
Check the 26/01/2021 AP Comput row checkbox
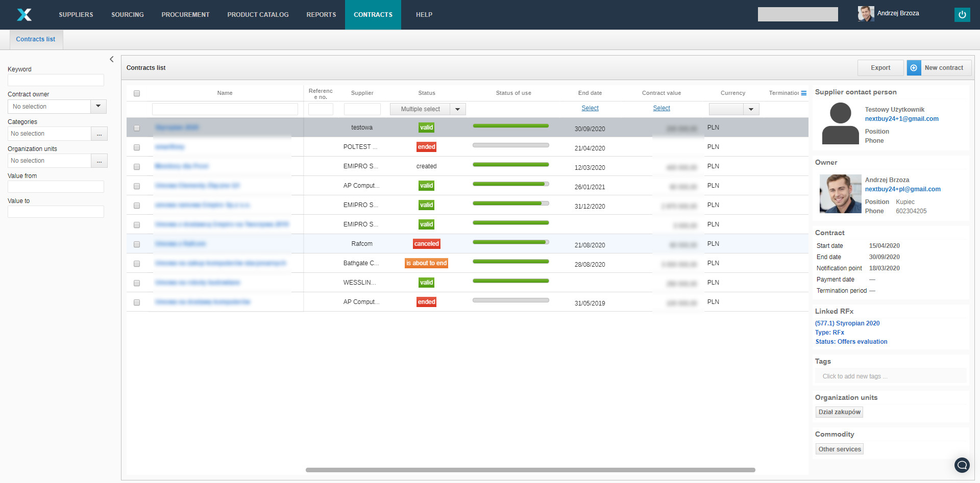137,186
